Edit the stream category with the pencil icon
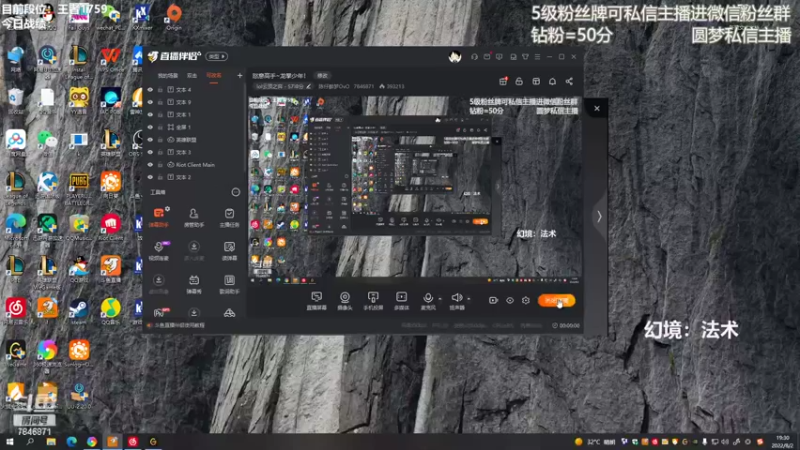800x450 pixels. click(309, 86)
